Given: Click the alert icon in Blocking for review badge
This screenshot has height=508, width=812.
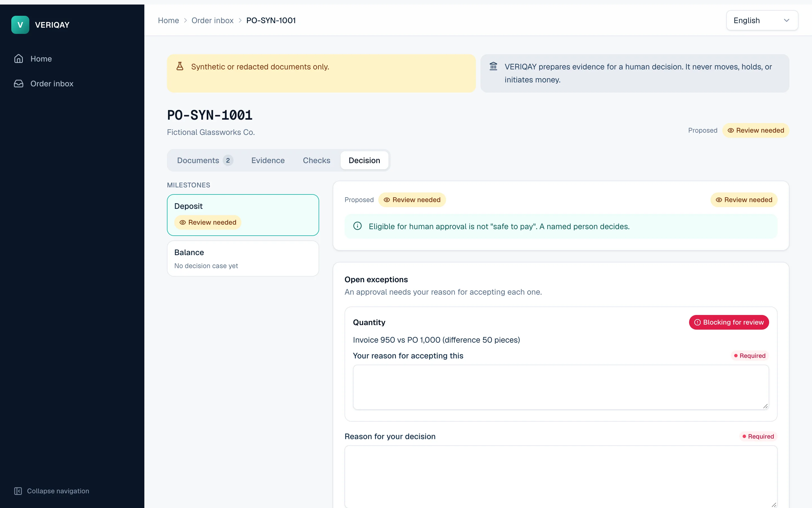Looking at the screenshot, I should click(x=698, y=322).
